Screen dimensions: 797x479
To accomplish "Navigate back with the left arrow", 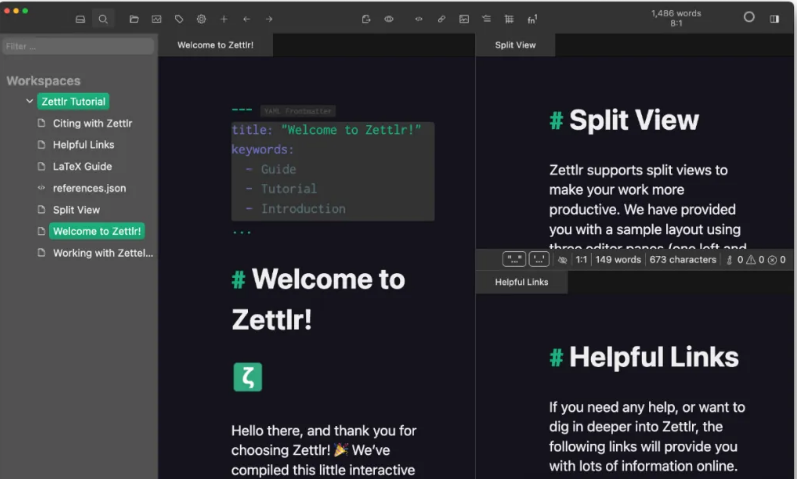I will [x=246, y=19].
